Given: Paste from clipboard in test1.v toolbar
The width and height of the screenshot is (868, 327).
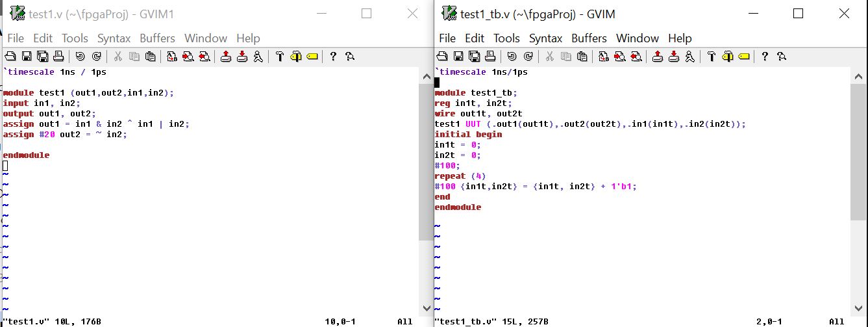Looking at the screenshot, I should [x=150, y=57].
